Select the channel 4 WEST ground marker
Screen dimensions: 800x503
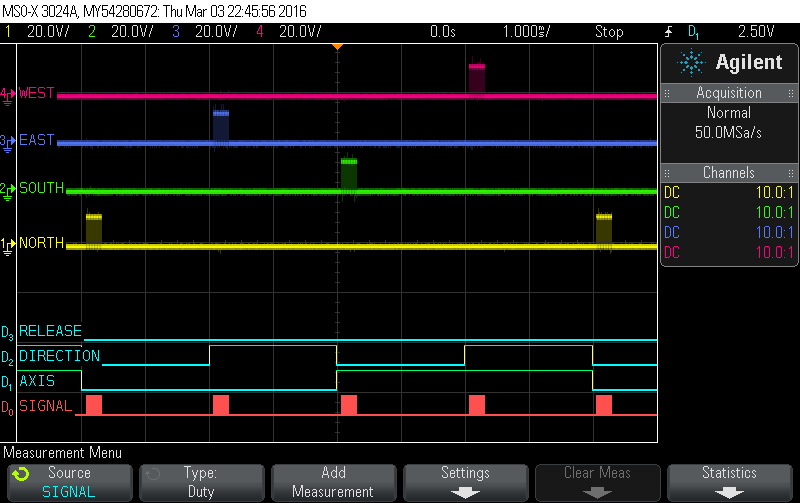(x=8, y=94)
